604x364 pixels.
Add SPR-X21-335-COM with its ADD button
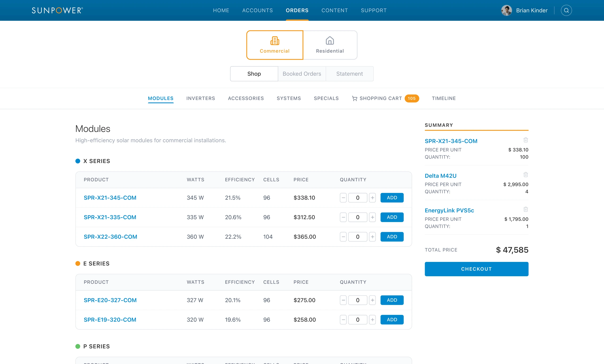(x=392, y=217)
